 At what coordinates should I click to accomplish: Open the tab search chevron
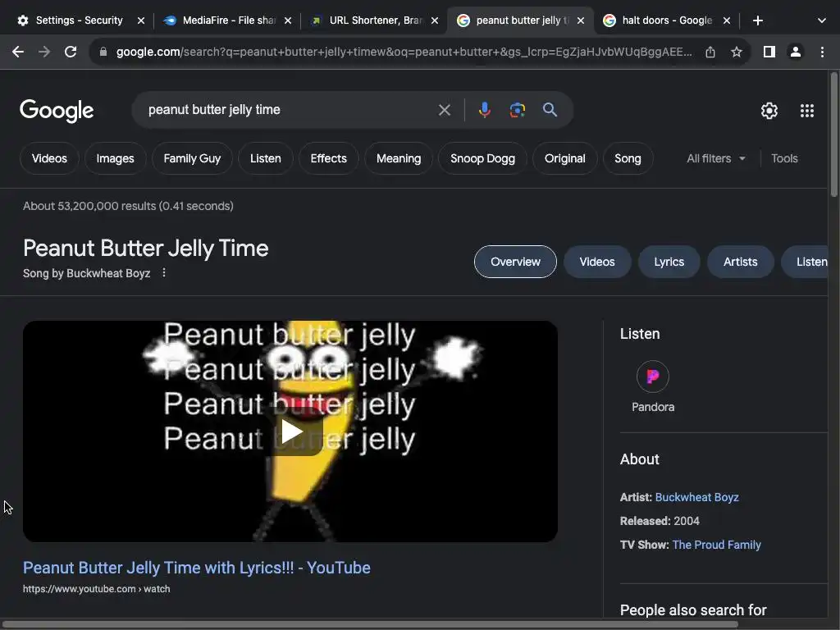point(822,21)
